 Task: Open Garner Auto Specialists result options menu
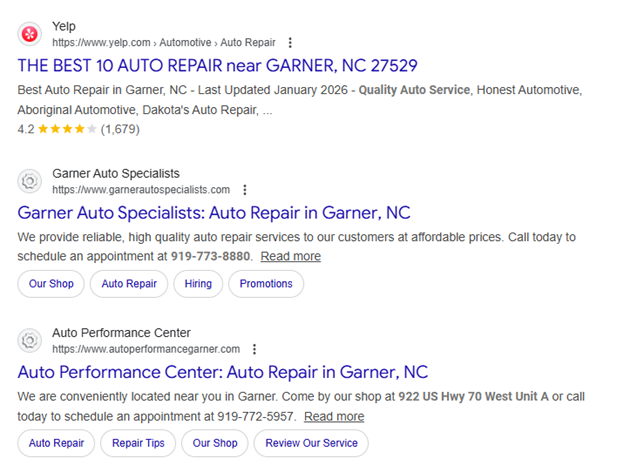coord(245,190)
